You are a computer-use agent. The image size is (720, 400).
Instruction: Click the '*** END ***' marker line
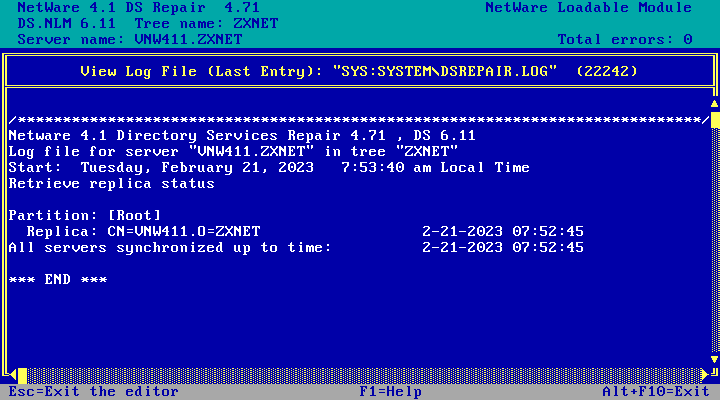coord(58,280)
